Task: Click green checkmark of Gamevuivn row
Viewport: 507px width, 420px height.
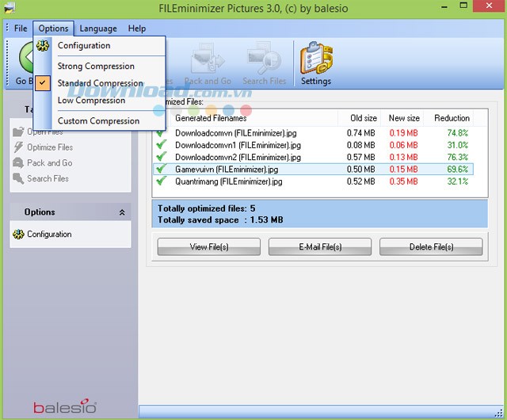Action: coord(161,168)
